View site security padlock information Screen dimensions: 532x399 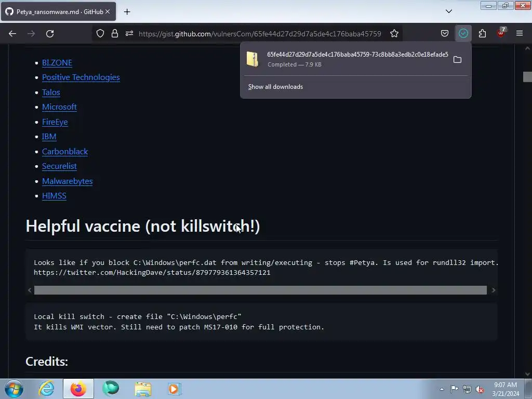point(115,34)
